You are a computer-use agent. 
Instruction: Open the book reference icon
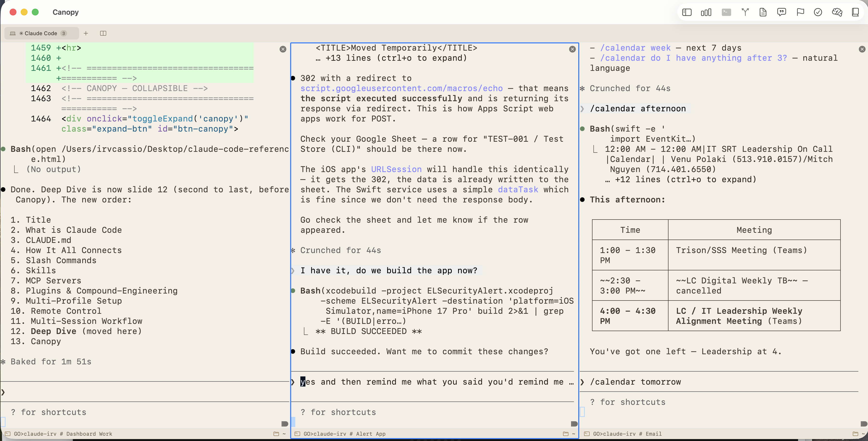click(855, 13)
